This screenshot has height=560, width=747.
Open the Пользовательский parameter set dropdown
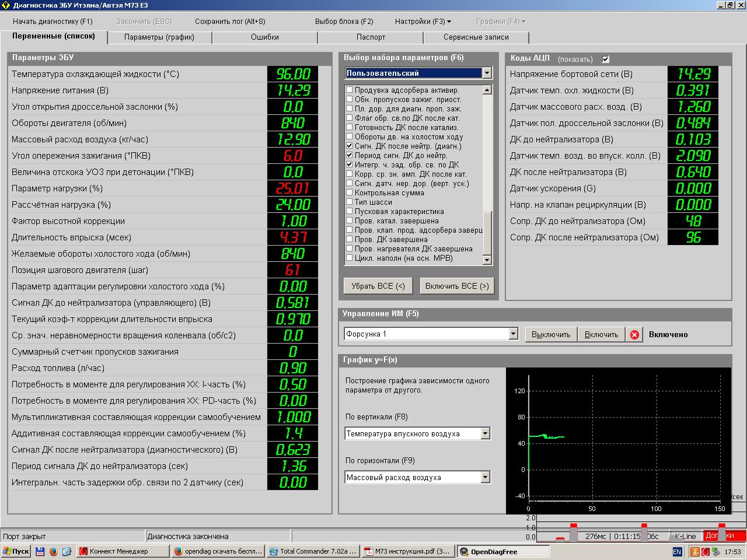487,73
